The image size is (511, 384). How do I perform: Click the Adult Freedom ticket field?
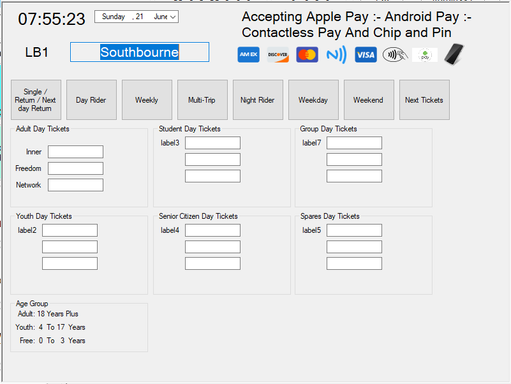click(x=76, y=168)
